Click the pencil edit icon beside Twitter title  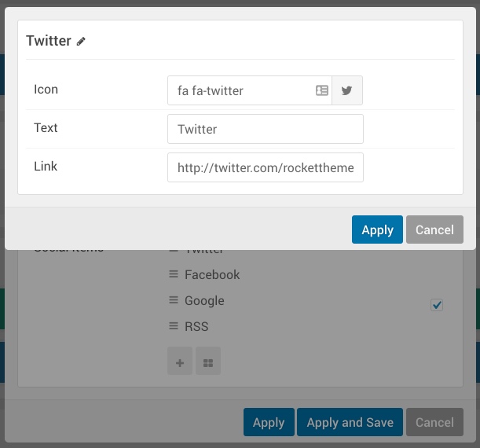click(x=82, y=42)
